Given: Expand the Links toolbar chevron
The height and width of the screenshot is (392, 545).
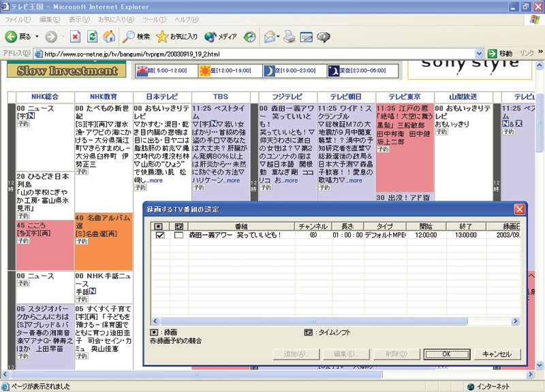Looking at the screenshot, I should 540,52.
